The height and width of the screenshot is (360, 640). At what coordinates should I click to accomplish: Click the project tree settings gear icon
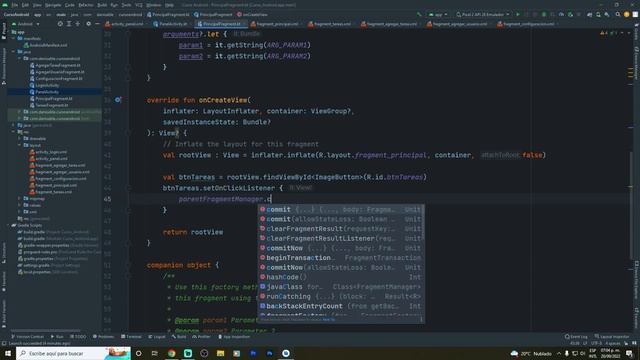pyautogui.click(x=88, y=24)
